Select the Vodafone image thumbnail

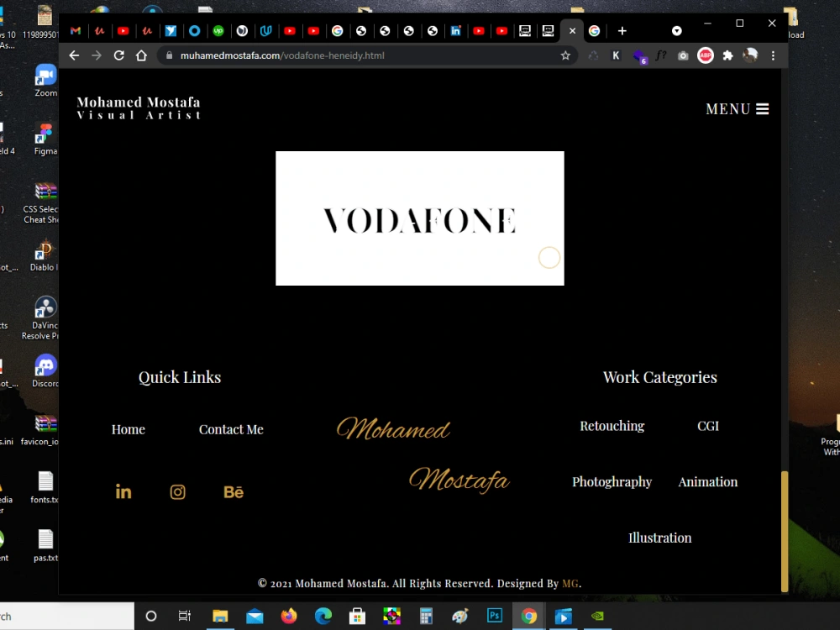(420, 218)
